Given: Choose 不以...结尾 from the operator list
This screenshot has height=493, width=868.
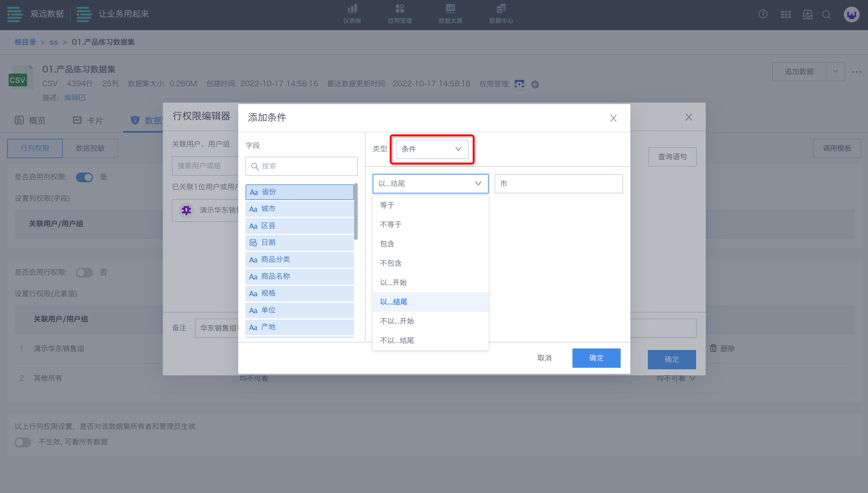Looking at the screenshot, I should (x=430, y=340).
